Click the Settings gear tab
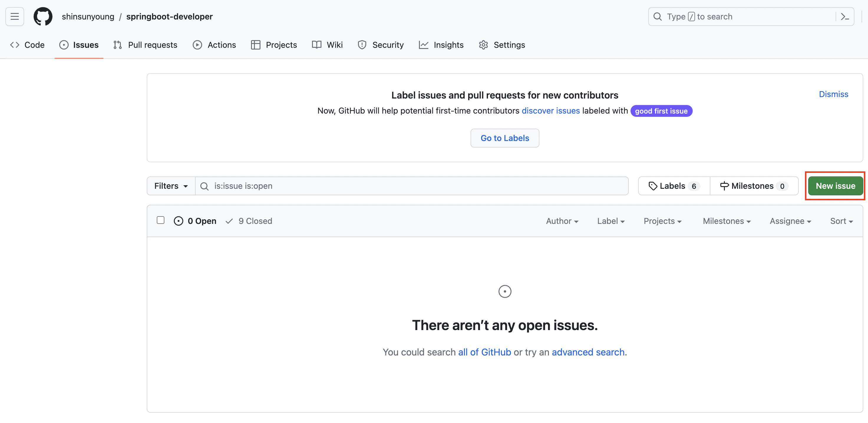 coord(502,45)
